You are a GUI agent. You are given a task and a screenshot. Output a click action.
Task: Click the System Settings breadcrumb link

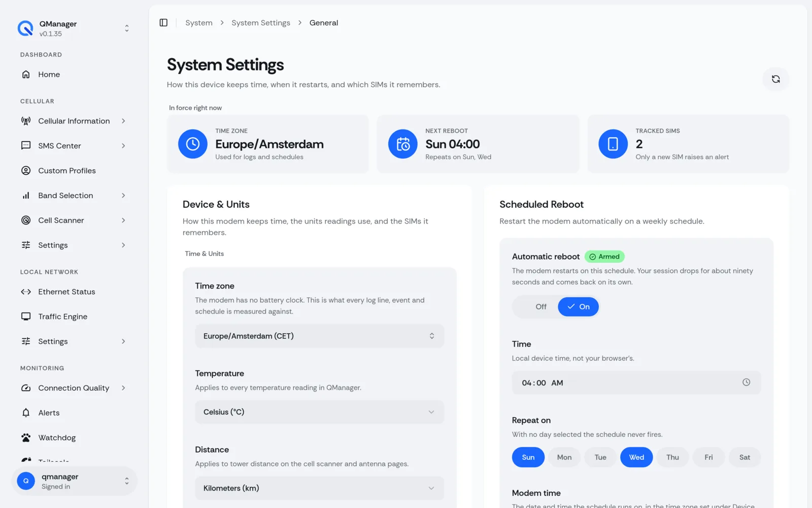click(261, 23)
